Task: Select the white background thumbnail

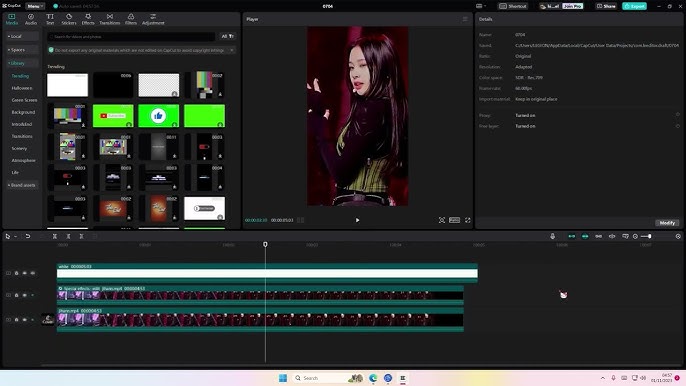Action: [x=67, y=85]
